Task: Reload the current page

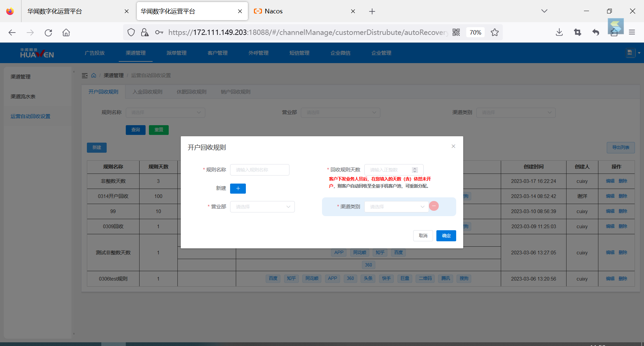Action: tap(48, 33)
